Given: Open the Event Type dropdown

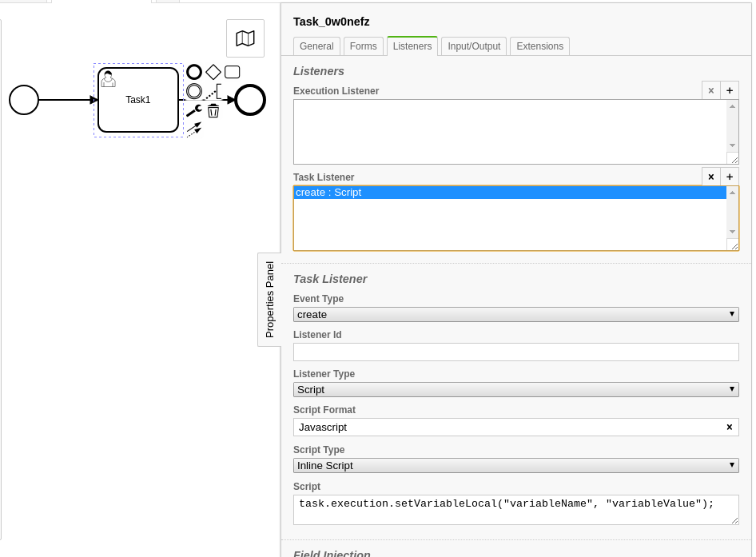Looking at the screenshot, I should point(515,314).
